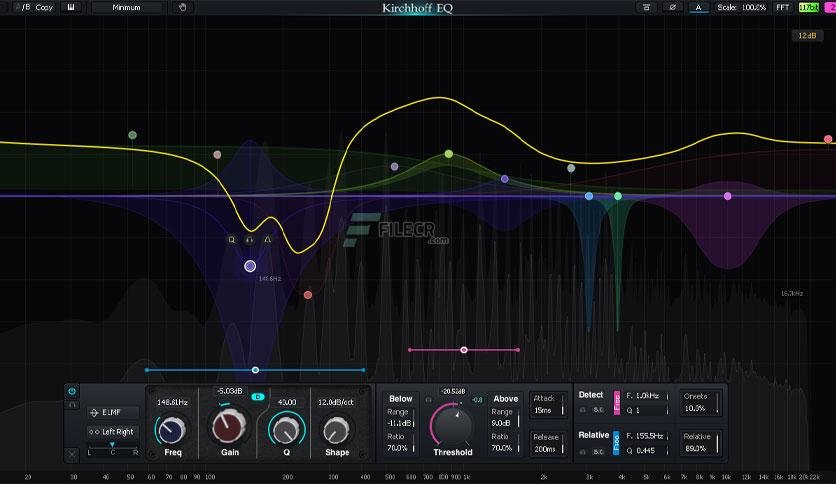Adjust the Release 200ms setting
The height and width of the screenshot is (484, 836).
coord(547,443)
